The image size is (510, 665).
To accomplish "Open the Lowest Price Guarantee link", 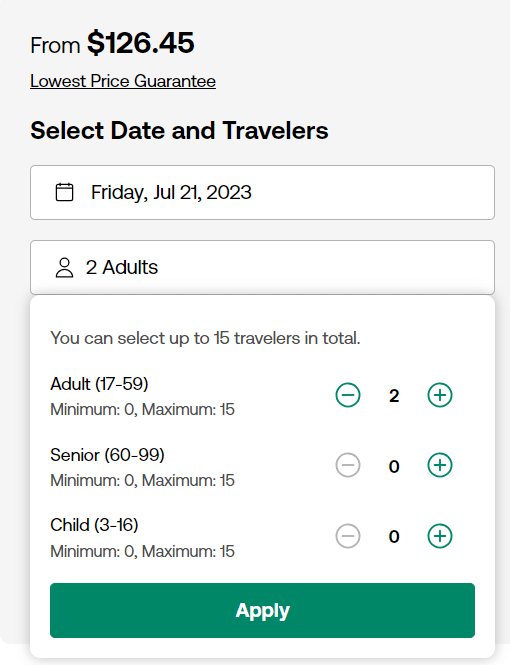I will click(x=123, y=81).
